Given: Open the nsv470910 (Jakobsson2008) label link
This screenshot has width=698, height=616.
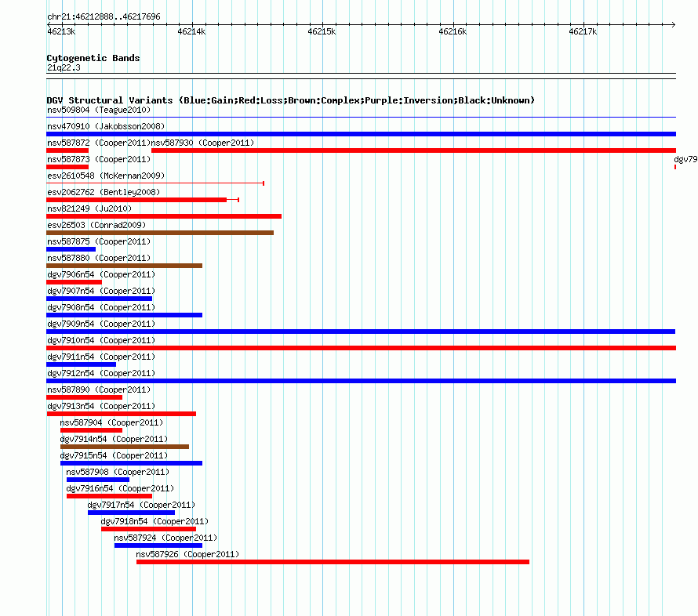Looking at the screenshot, I should click(106, 126).
